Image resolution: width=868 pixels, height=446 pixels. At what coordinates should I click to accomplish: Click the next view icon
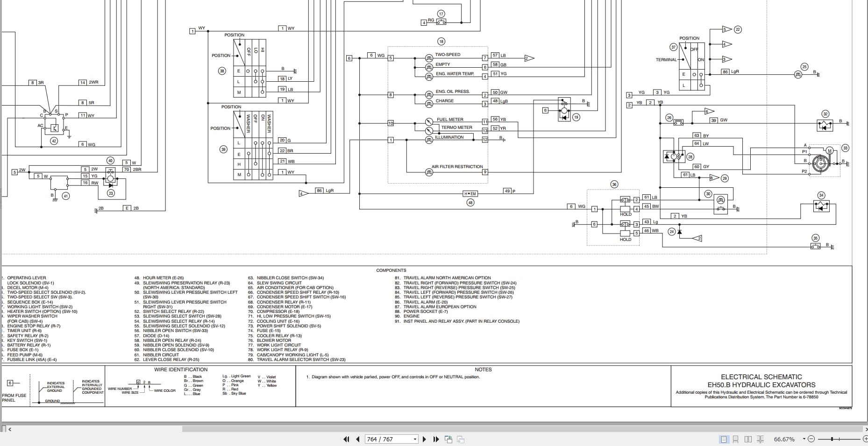(x=460, y=439)
